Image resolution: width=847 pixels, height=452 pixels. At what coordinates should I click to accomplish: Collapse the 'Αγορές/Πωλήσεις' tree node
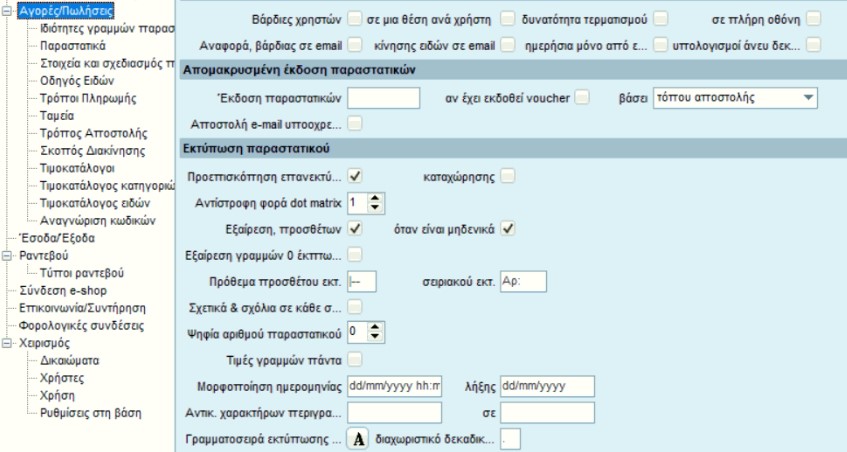click(6, 11)
